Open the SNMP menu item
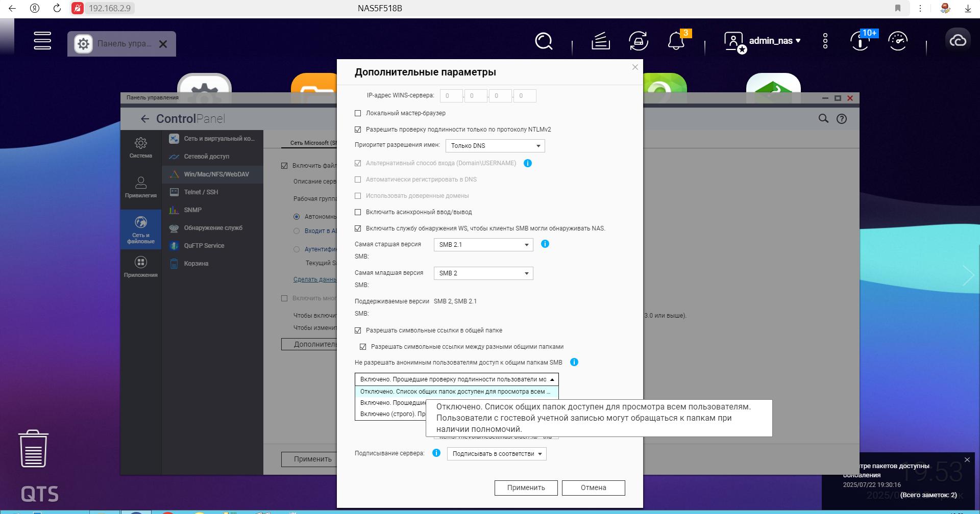Image resolution: width=980 pixels, height=514 pixels. tap(213, 210)
